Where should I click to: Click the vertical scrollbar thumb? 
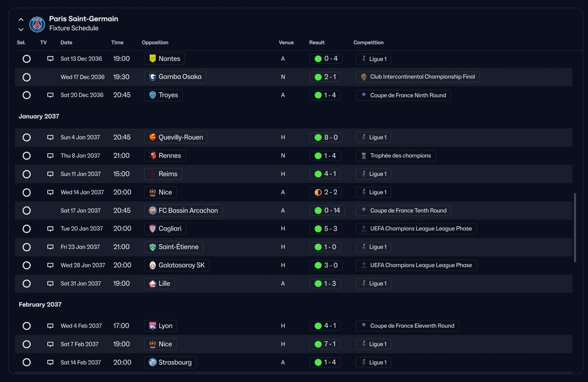tap(575, 228)
